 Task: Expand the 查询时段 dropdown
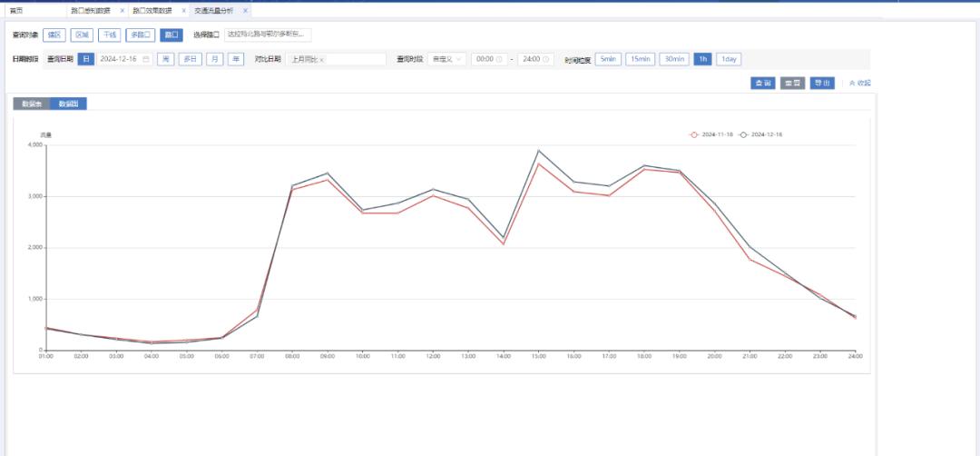pos(446,59)
